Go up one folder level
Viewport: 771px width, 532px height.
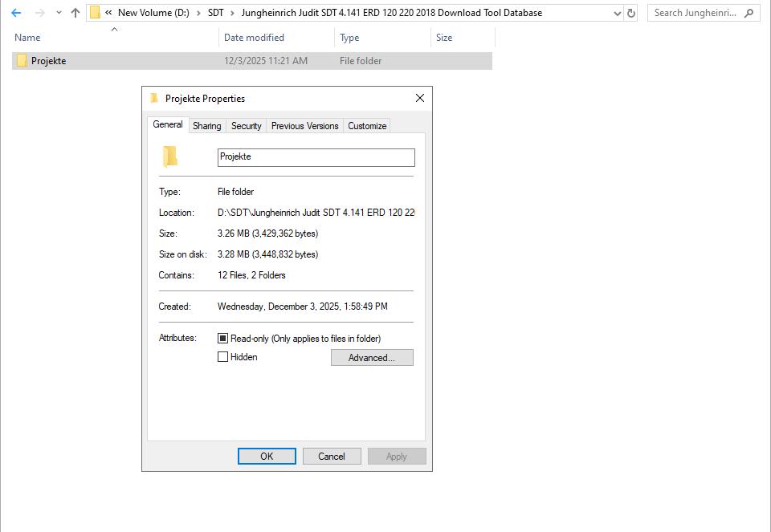tap(75, 14)
